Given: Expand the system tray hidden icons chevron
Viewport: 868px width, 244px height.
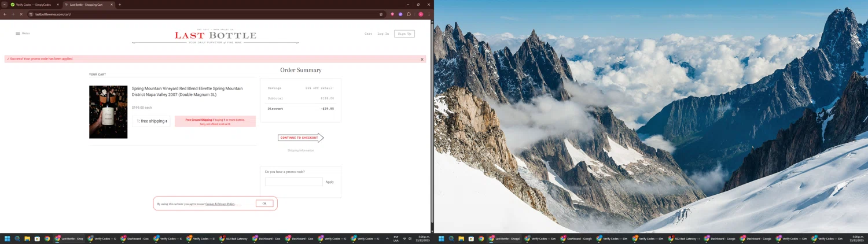Looking at the screenshot, I should coord(387,238).
